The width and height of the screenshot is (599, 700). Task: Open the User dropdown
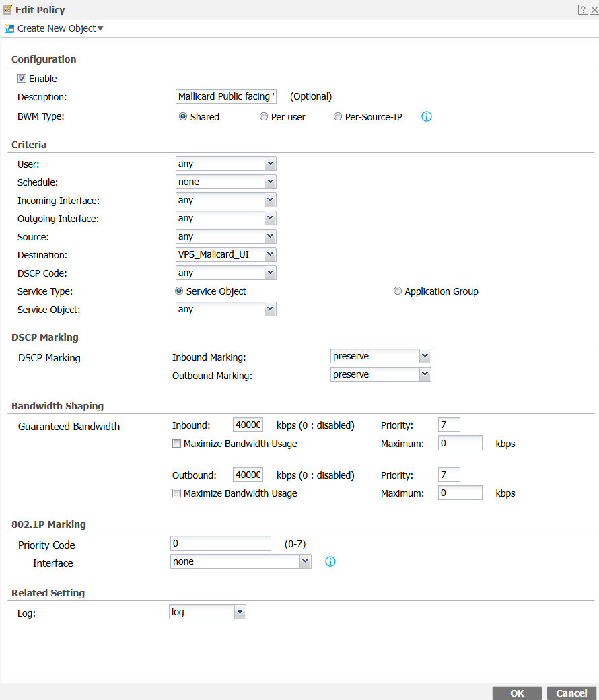(x=226, y=164)
